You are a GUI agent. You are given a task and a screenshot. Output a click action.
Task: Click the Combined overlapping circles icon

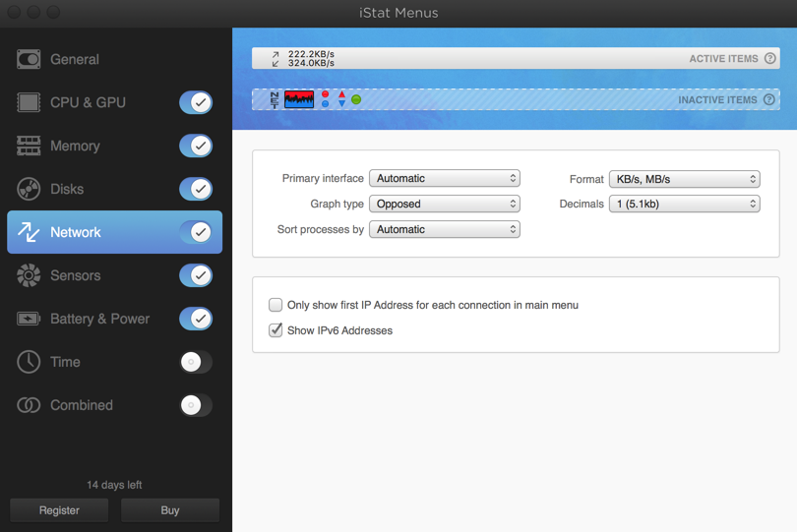click(x=29, y=405)
